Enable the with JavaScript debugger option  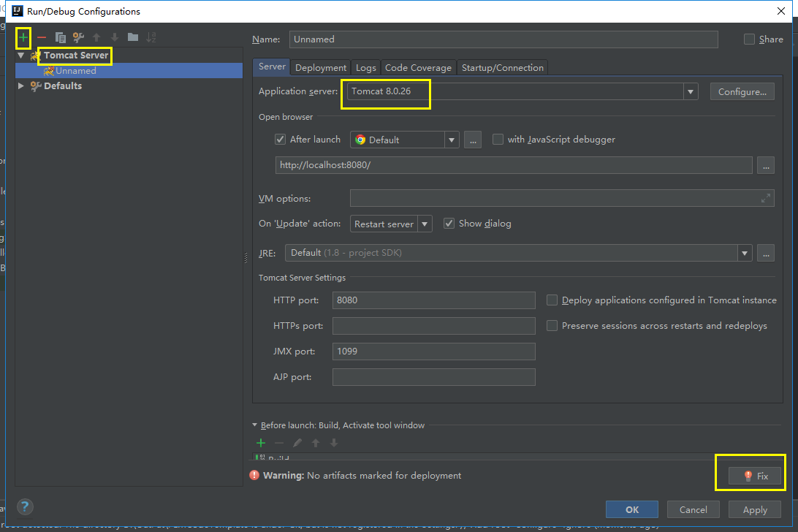coord(498,140)
